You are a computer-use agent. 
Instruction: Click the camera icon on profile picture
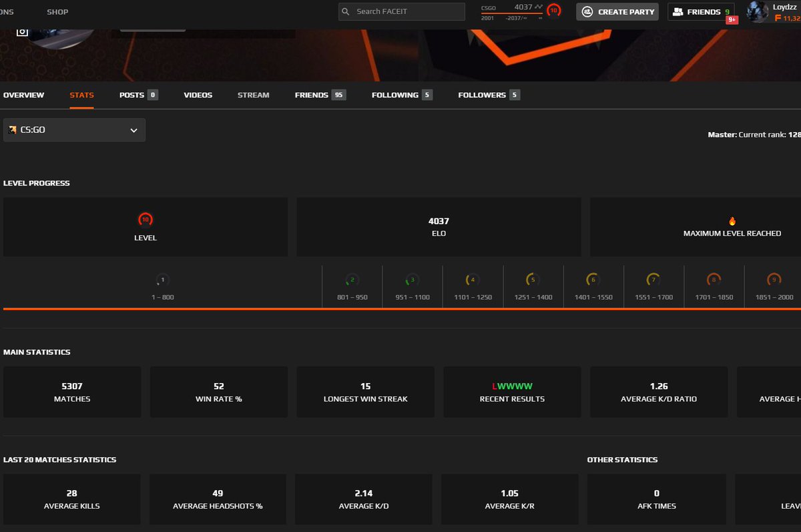click(x=22, y=31)
